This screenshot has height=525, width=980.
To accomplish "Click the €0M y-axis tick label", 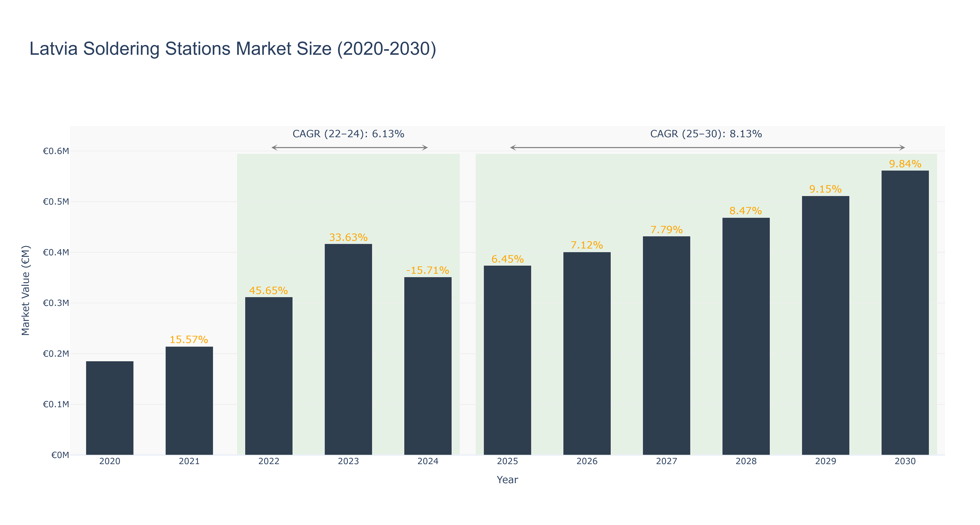I will (60, 455).
